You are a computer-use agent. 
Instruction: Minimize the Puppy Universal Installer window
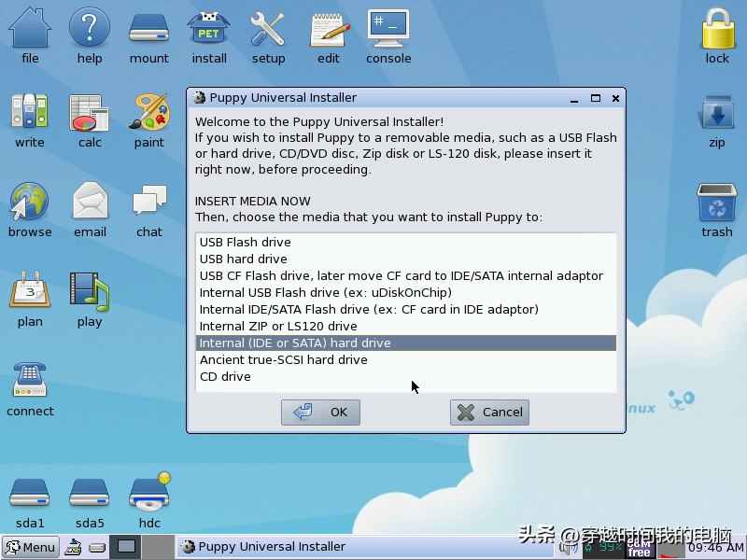click(574, 99)
